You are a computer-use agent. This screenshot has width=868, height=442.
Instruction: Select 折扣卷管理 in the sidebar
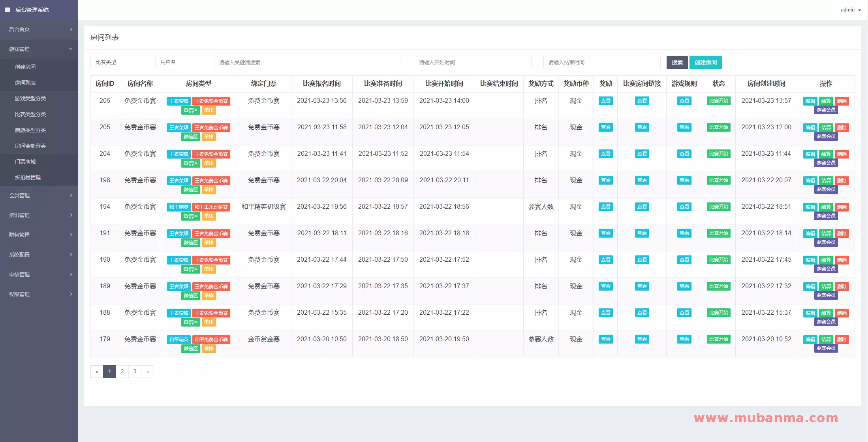coord(28,178)
